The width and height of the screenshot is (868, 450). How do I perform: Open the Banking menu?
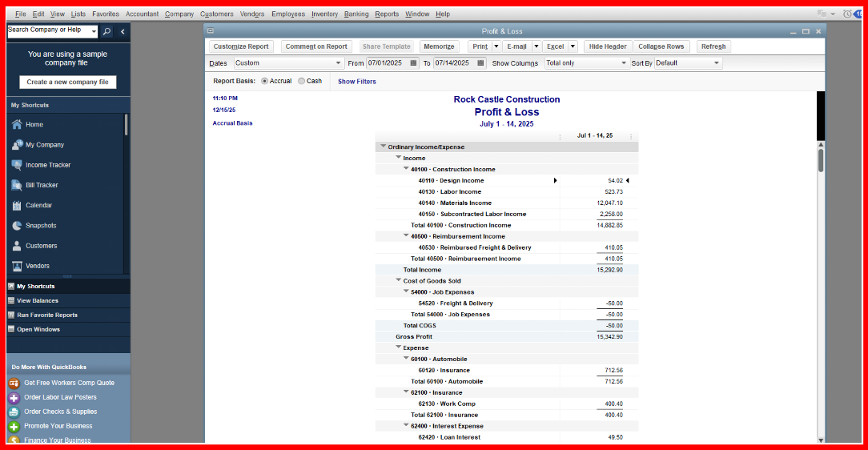tap(356, 14)
